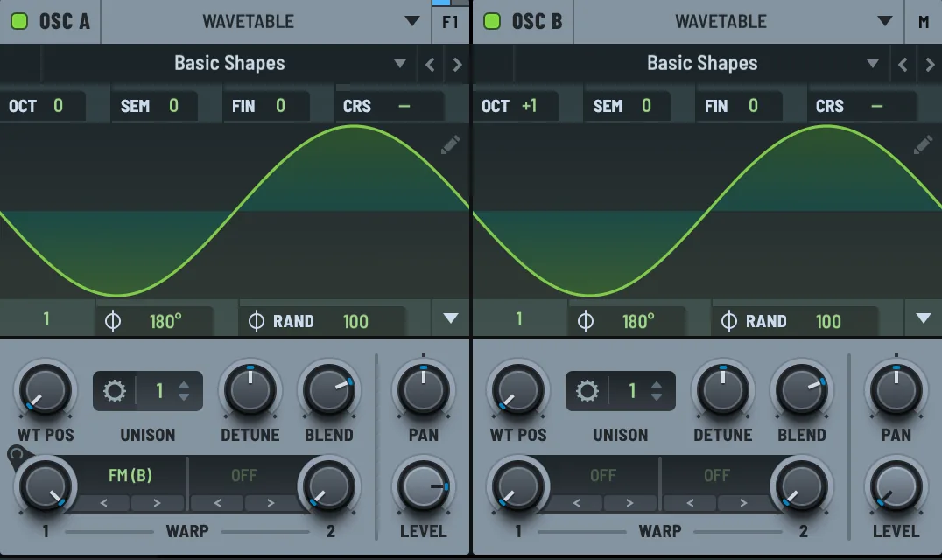Click OSC B phase value 180°

(638, 322)
